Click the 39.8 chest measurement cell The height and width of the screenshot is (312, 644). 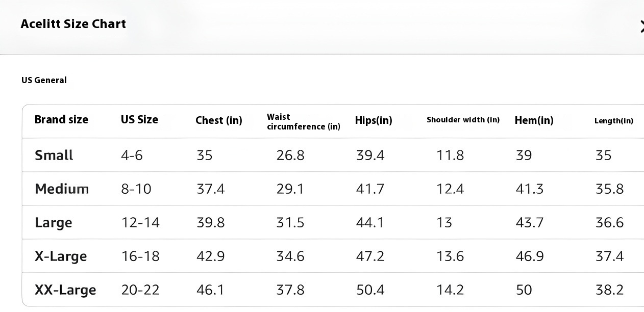coord(211,223)
